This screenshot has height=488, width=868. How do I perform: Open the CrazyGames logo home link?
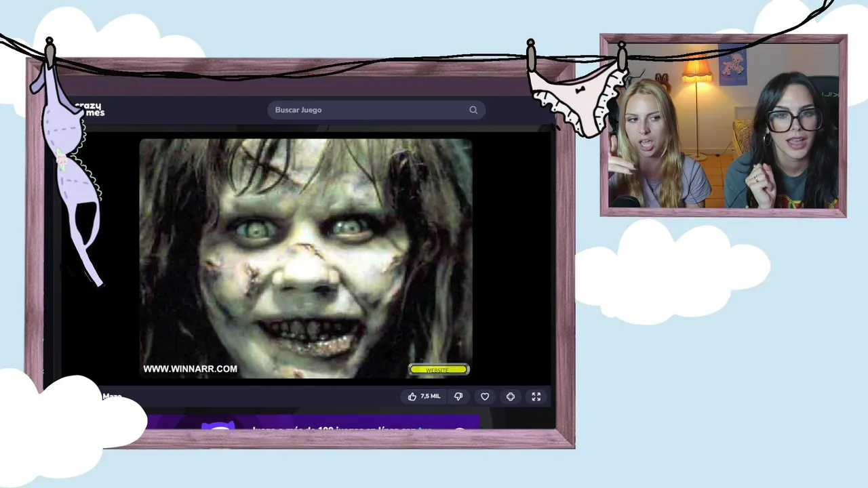click(x=90, y=109)
